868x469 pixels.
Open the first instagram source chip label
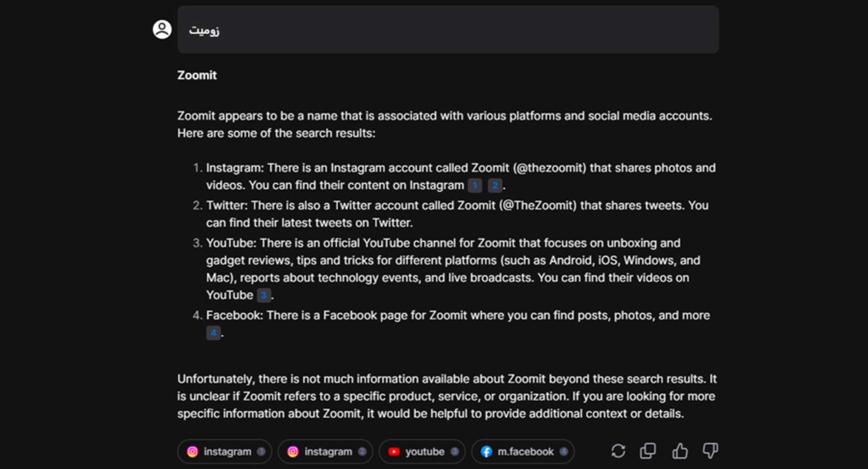pyautogui.click(x=227, y=452)
